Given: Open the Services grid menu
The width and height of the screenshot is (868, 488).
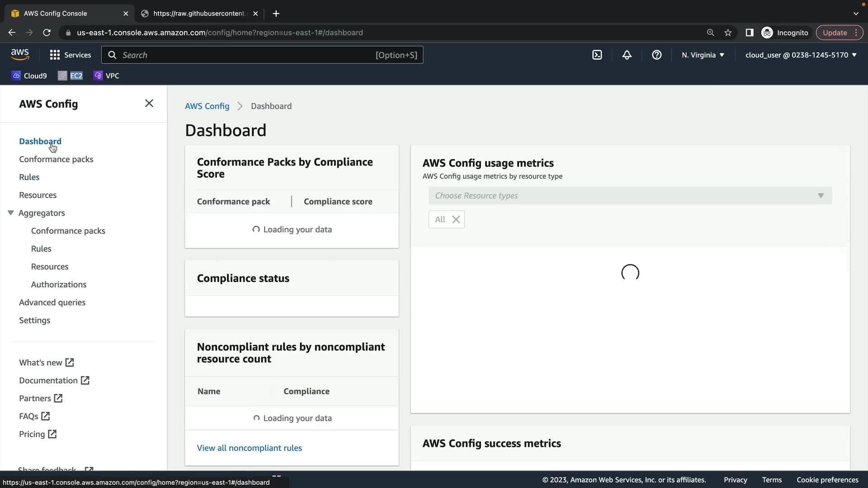Looking at the screenshot, I should [x=70, y=55].
